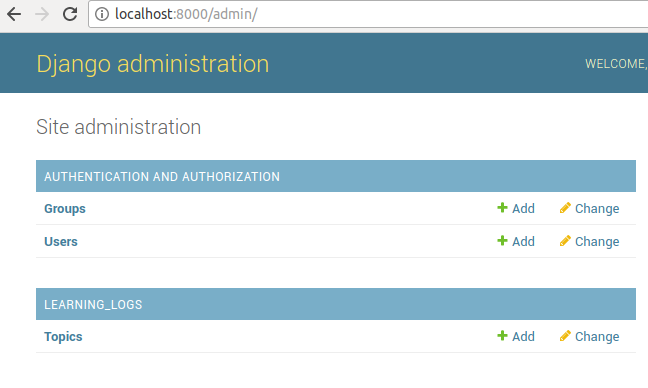
Task: Open the Topics model list
Action: click(x=63, y=337)
